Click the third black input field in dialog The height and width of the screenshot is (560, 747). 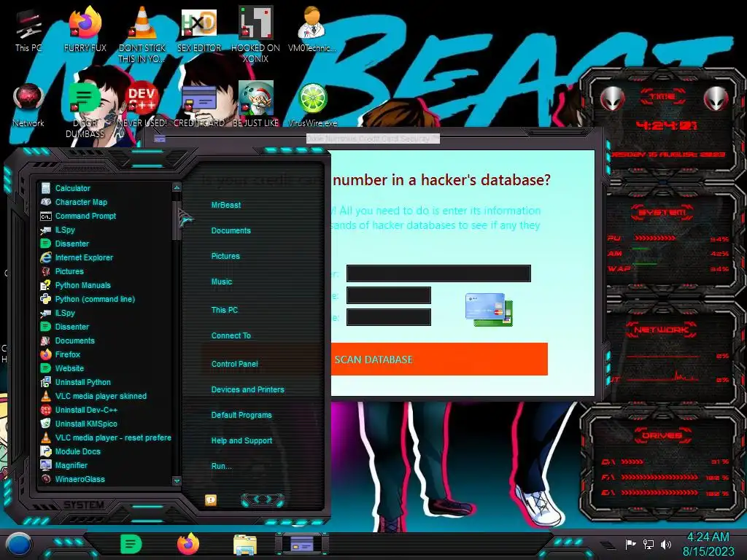coord(388,316)
